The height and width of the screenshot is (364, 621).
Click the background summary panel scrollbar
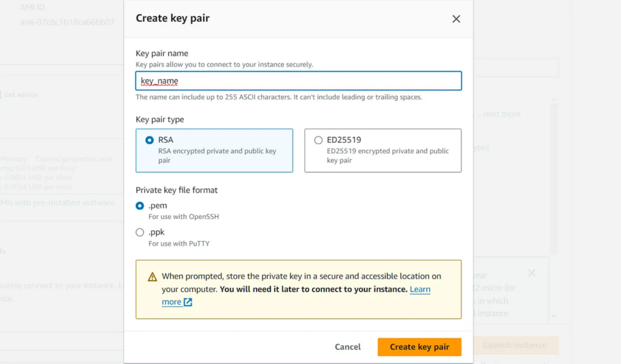pos(554,182)
